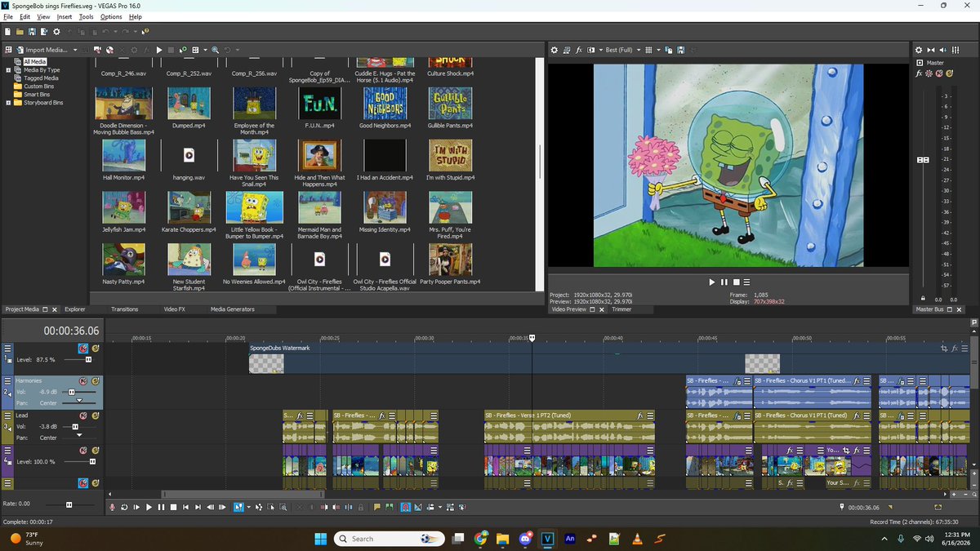Open the Lead track hamburger menu
Screen dimensions: 980x551
8,415
